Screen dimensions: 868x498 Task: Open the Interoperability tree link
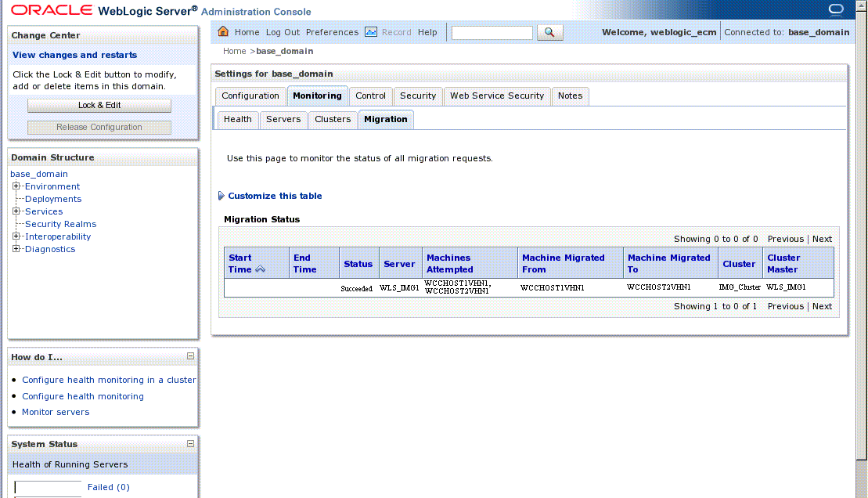(58, 236)
